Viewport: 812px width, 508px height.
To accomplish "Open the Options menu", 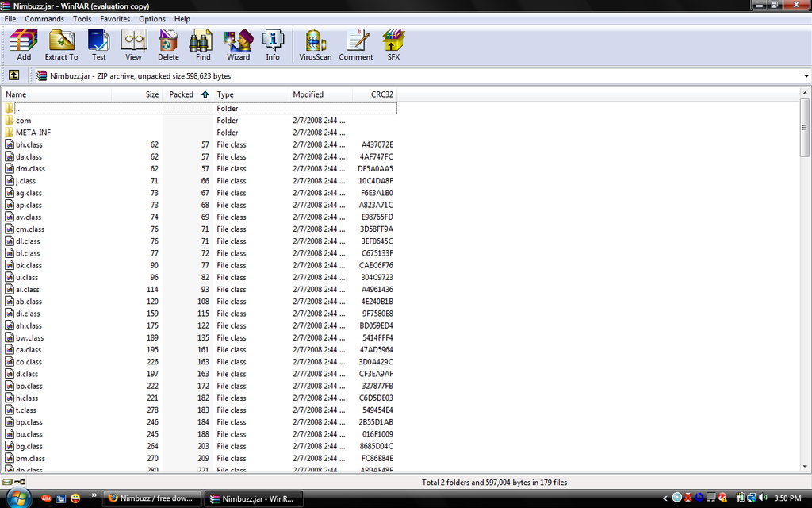I will click(152, 19).
